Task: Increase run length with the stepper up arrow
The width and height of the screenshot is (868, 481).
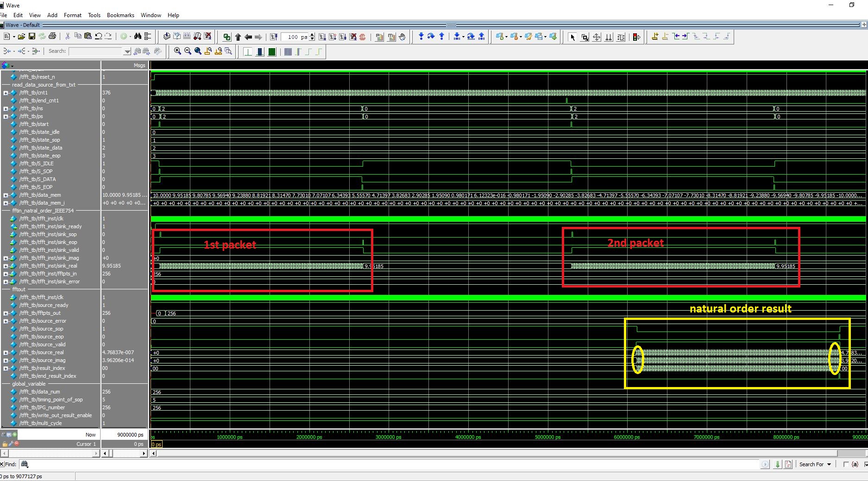Action: (x=312, y=35)
